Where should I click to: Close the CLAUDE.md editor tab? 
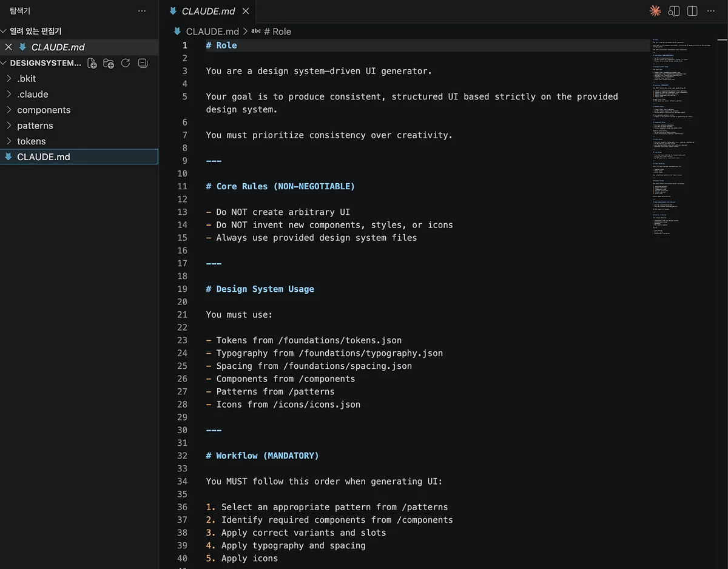pyautogui.click(x=245, y=12)
